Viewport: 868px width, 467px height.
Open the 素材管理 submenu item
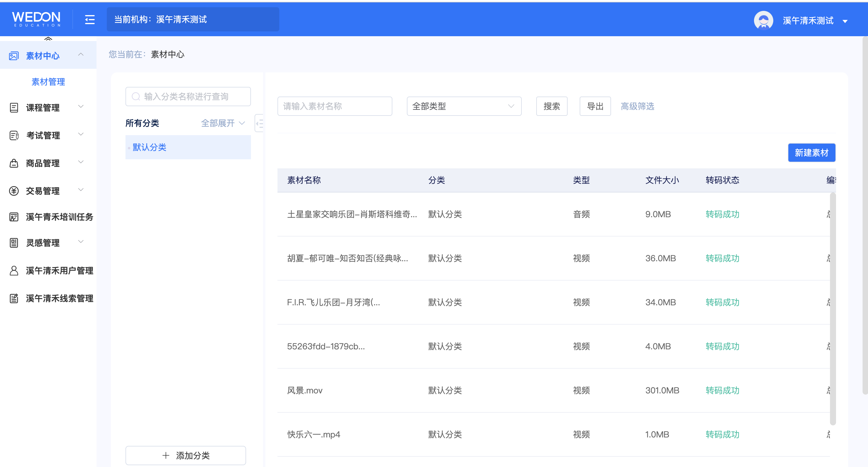(48, 81)
